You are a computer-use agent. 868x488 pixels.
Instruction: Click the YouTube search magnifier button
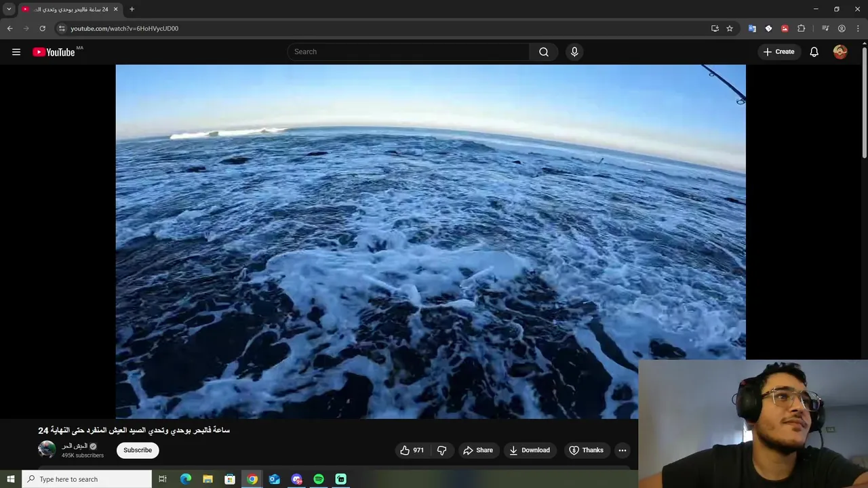(544, 52)
